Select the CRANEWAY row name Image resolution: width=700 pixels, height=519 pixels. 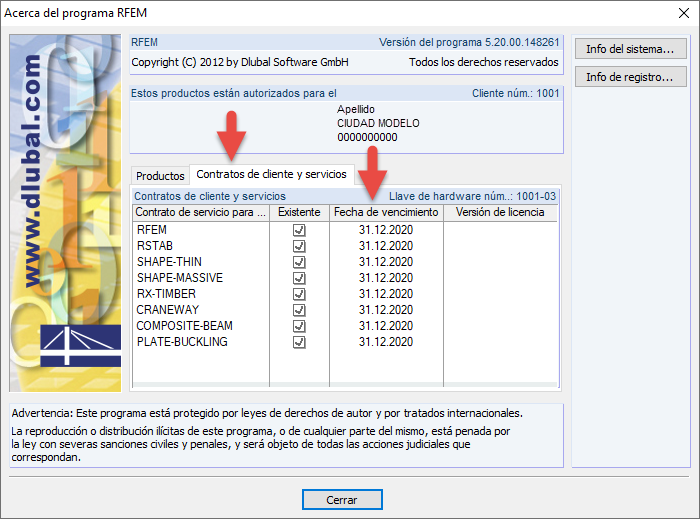click(x=168, y=310)
